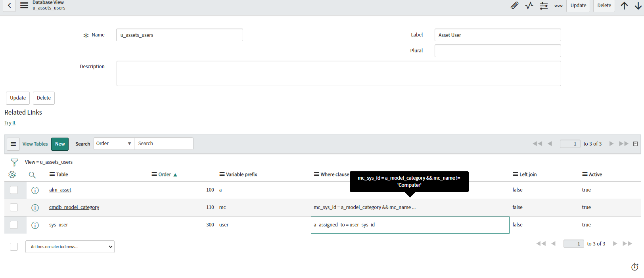Click the truncated where clause of cmdb_model_category
Viewport: 644px width, 278px height.
pyautogui.click(x=364, y=207)
